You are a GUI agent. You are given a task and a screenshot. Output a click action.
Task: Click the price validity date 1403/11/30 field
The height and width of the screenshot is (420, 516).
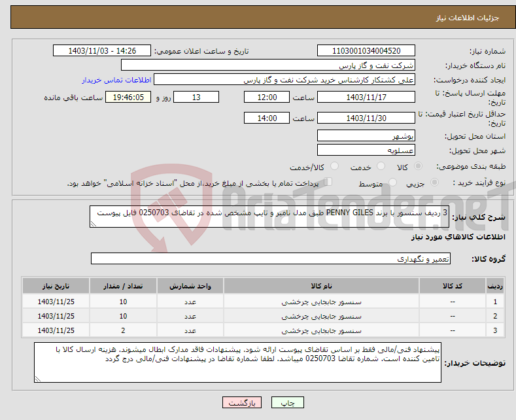(x=366, y=118)
